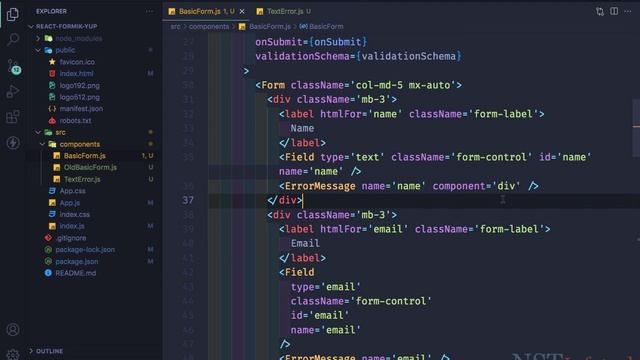Image resolution: width=640 pixels, height=360 pixels.
Task: Click the 'ErrorMessage' tag for name
Action: (320, 186)
